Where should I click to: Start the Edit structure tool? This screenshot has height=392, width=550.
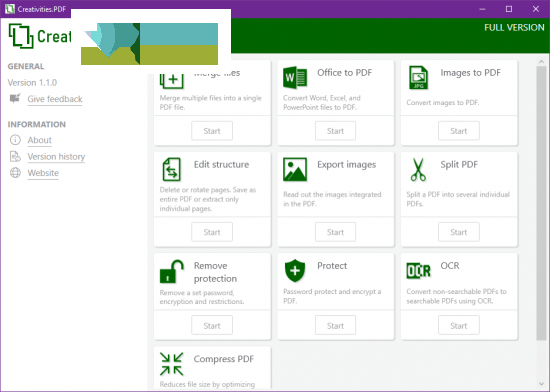tap(212, 232)
